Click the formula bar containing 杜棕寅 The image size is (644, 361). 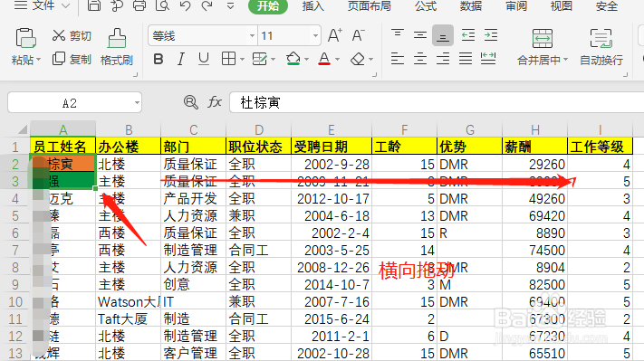437,102
